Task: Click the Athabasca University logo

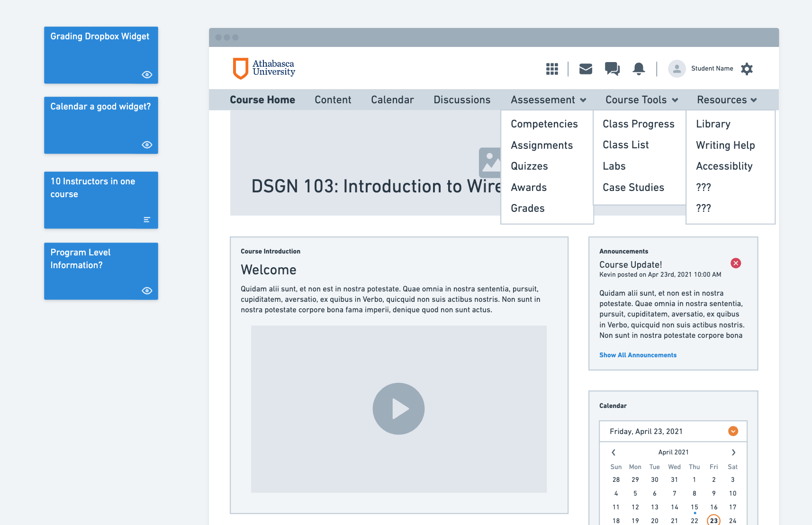Action: [x=264, y=68]
